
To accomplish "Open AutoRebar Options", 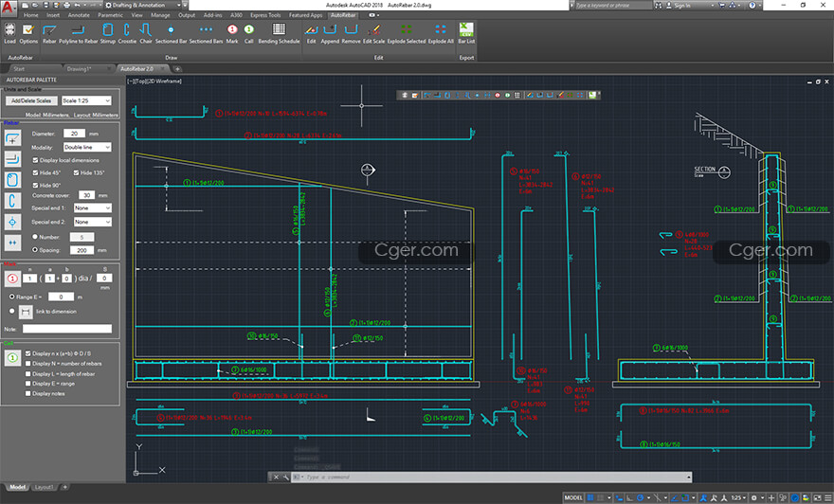I will coord(28,33).
